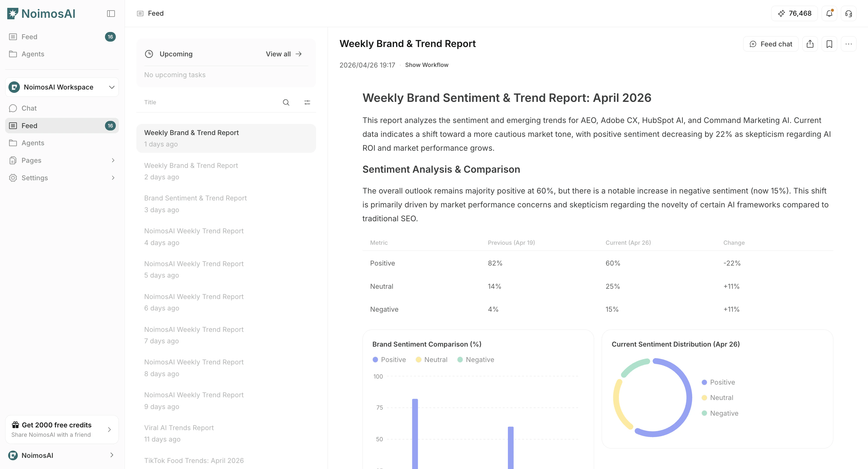Select Feed in the workspace menu

point(62,126)
